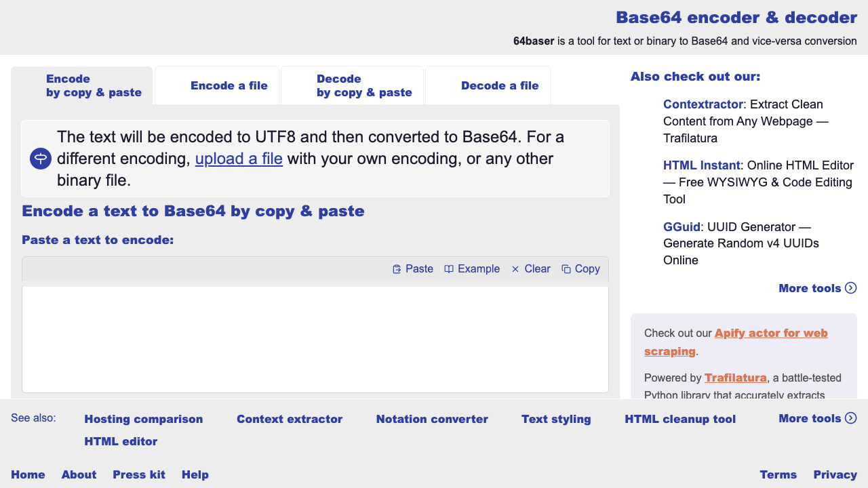Open the GGuid link

(x=682, y=226)
